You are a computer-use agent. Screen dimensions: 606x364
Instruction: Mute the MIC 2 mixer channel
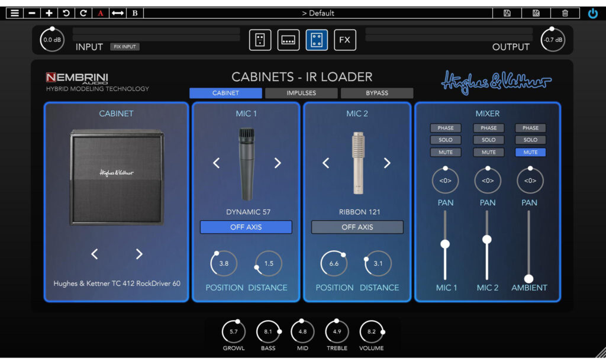[488, 152]
